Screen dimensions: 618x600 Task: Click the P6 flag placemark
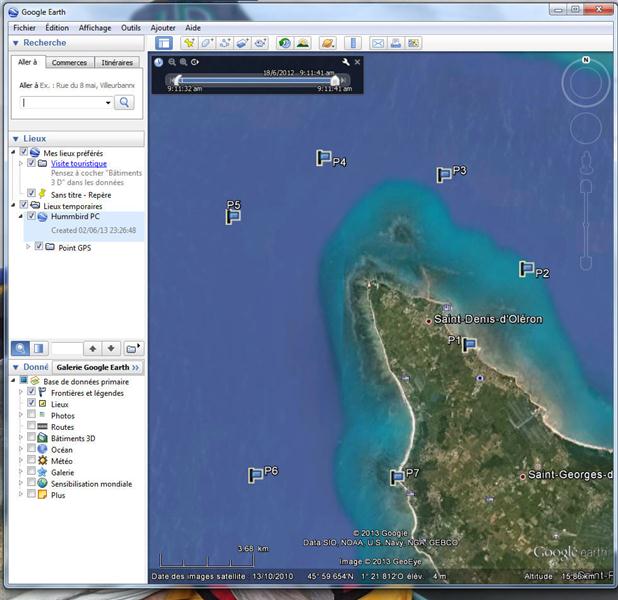(255, 475)
